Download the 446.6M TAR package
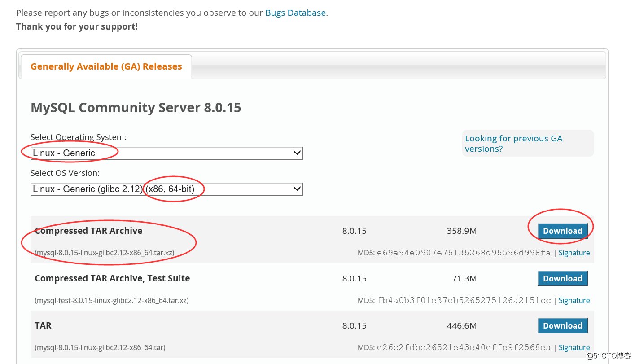The height and width of the screenshot is (364, 635). pyautogui.click(x=563, y=326)
